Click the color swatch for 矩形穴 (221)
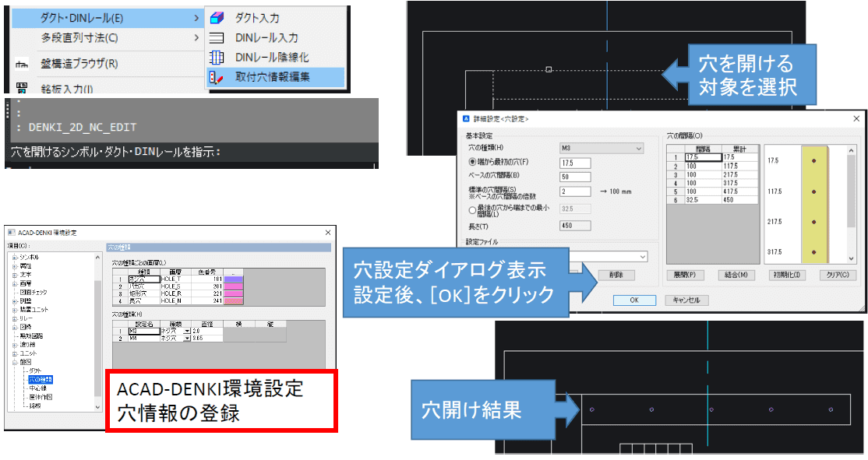Screen dimensions: 868x460 233,293
